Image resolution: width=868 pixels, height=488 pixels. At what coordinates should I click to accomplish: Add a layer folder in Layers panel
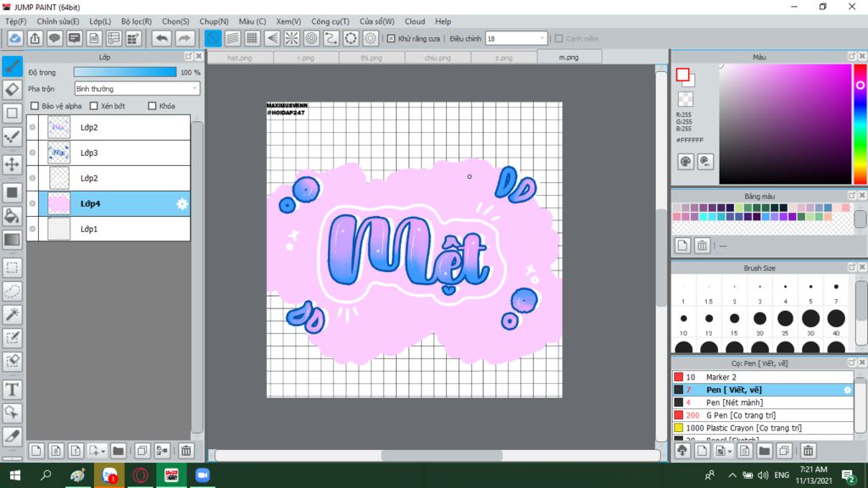point(118,451)
